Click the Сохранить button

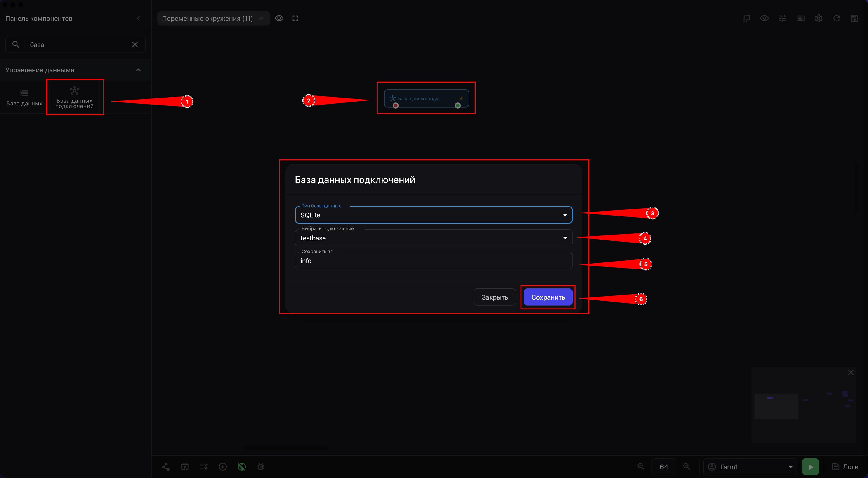tap(548, 297)
